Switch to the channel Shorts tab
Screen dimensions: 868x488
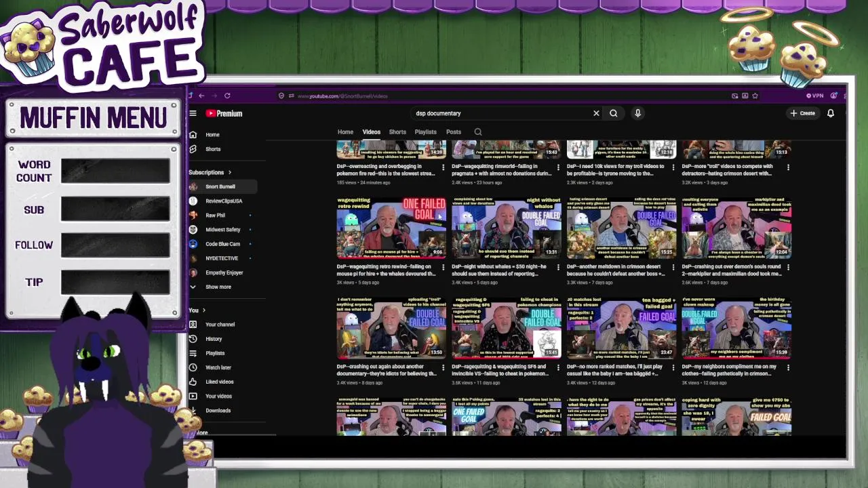click(x=397, y=132)
